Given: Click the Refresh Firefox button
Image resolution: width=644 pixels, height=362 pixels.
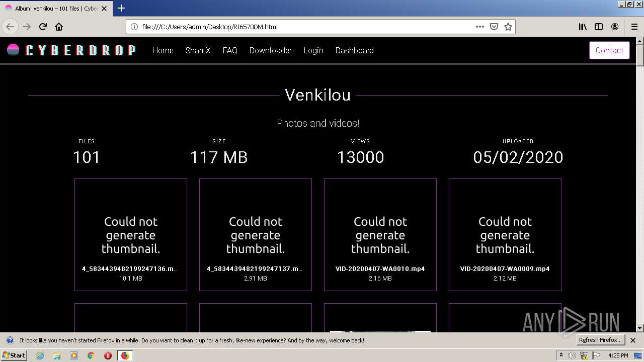Looking at the screenshot, I should pyautogui.click(x=601, y=340).
